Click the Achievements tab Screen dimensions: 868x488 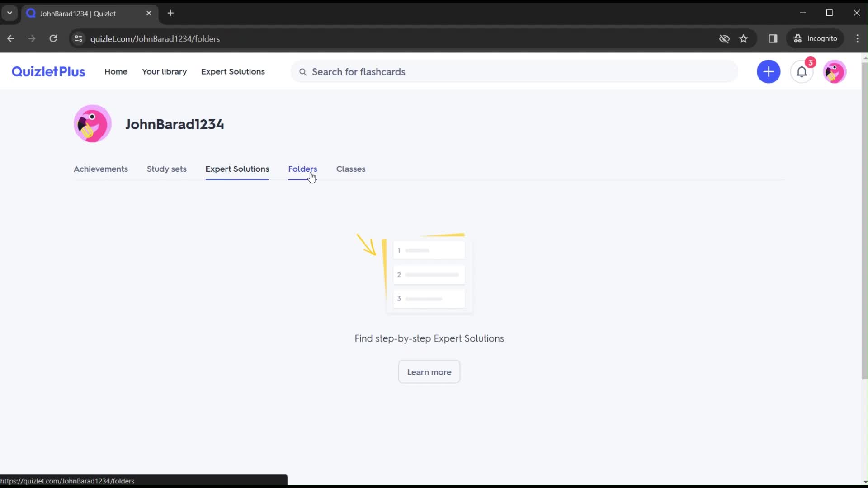coord(100,169)
